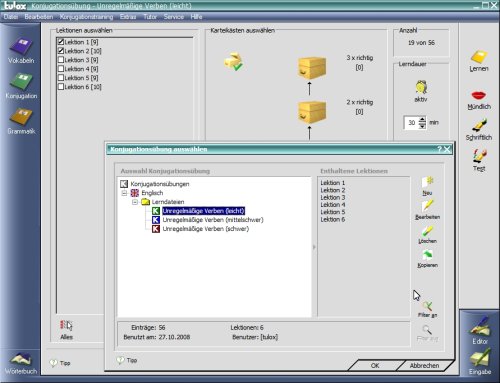Image resolution: width=500 pixels, height=383 pixels.
Task: Select Lektion 2 in Enthaltene Lektionen
Action: point(333,190)
